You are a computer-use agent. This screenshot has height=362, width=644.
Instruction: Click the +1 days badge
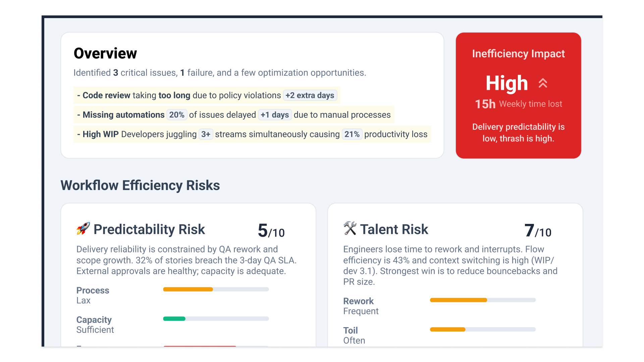(275, 115)
